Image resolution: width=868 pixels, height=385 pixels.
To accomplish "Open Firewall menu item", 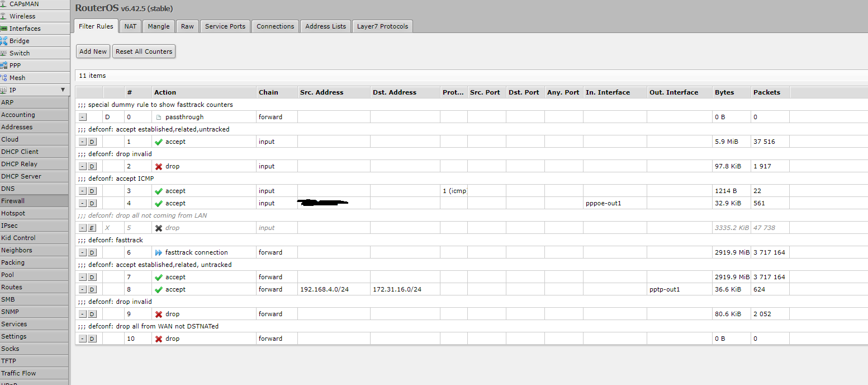I will [35, 201].
